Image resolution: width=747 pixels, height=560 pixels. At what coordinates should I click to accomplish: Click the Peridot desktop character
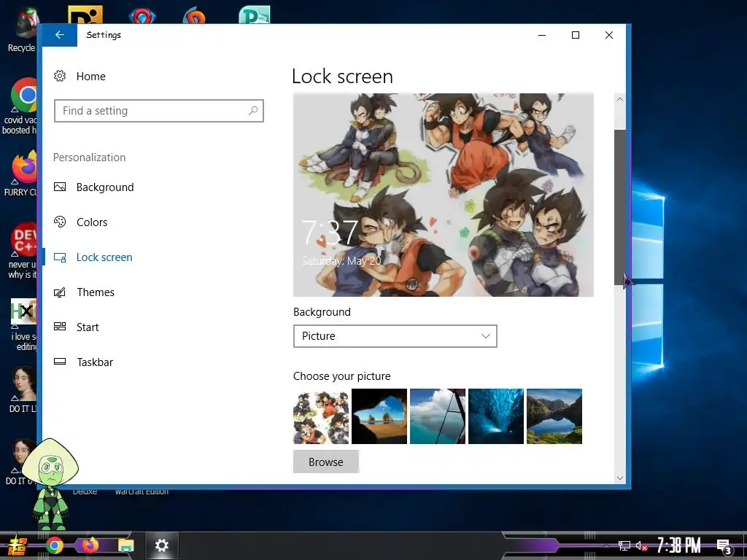coord(50,484)
